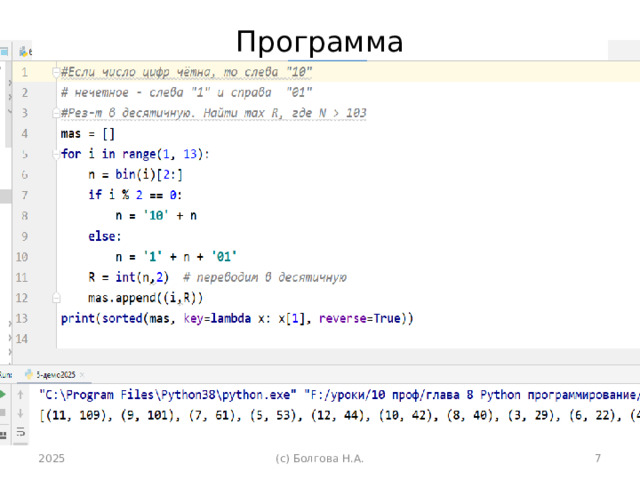Viewport: 640px width, 480px height.
Task: Click the Python file tab icon above editor
Action: [24, 51]
